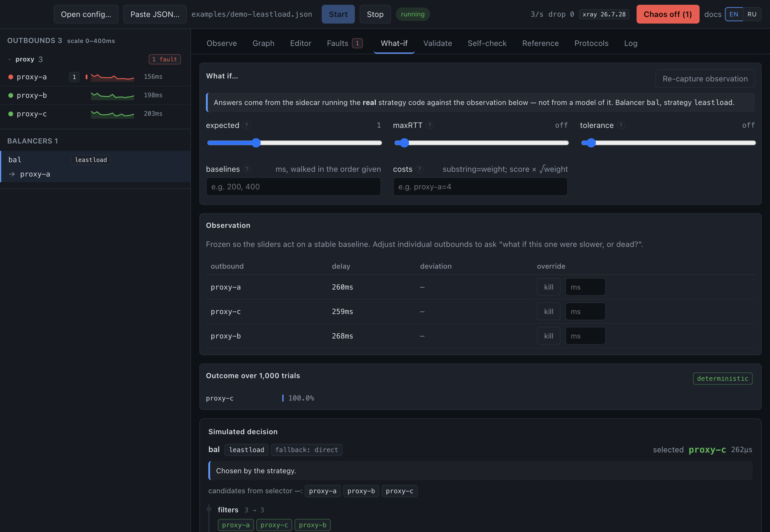Viewport: 770px width, 532px height.
Task: Click the help icon next to baselines
Action: coord(247,169)
